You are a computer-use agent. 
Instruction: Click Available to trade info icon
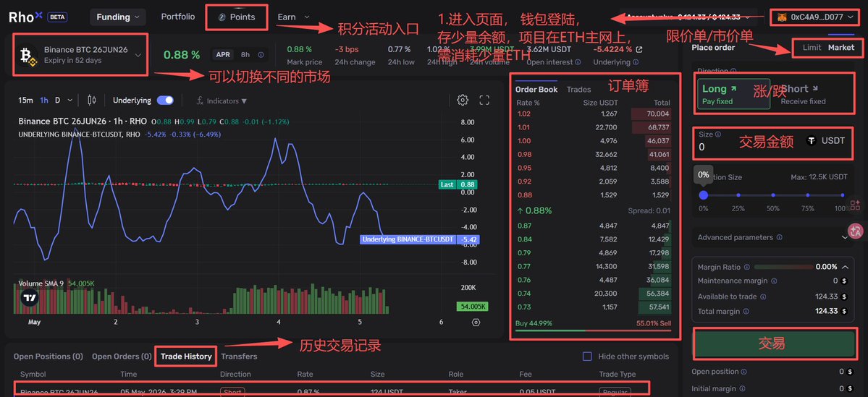pos(763,296)
